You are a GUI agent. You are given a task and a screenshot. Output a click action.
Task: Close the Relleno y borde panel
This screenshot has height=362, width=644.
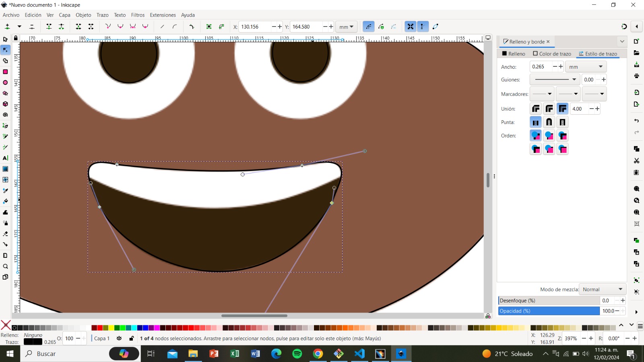tap(548, 42)
